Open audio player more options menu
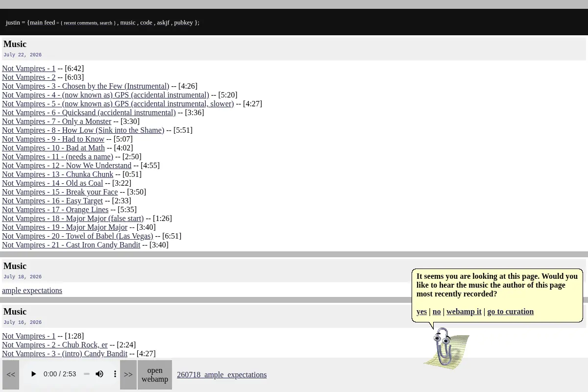The height and width of the screenshot is (392, 588). [x=115, y=374]
